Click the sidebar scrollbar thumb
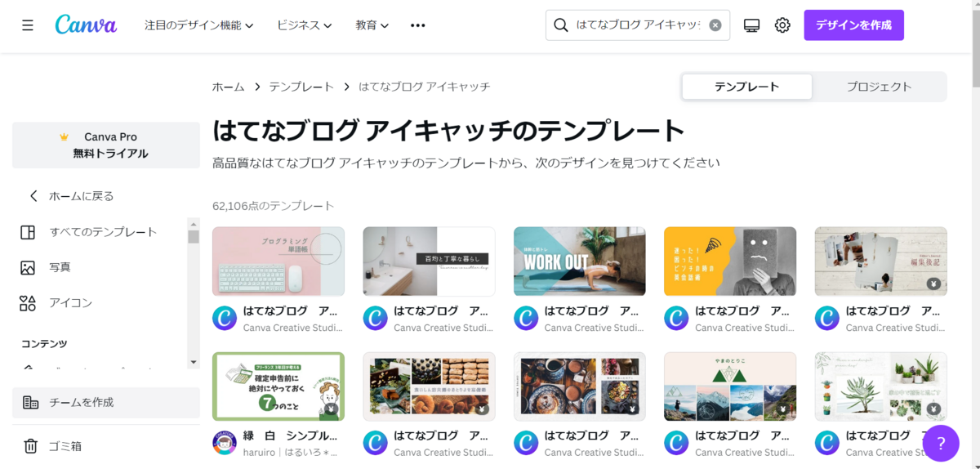 (x=194, y=237)
